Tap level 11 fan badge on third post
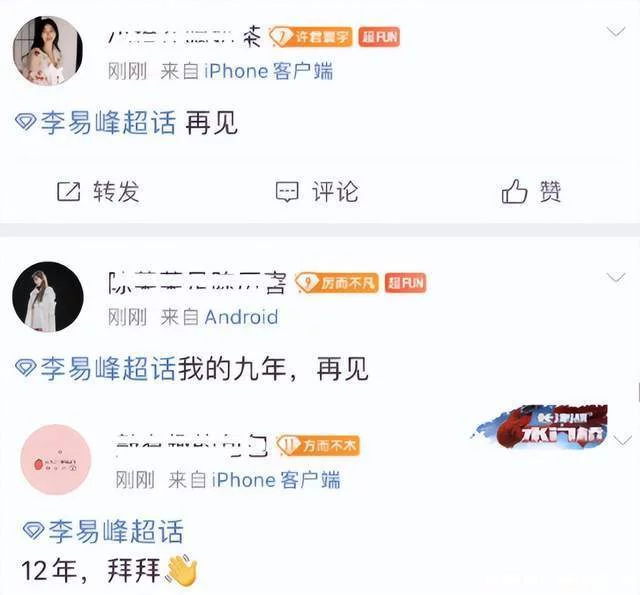This screenshot has height=595, width=640. (318, 445)
